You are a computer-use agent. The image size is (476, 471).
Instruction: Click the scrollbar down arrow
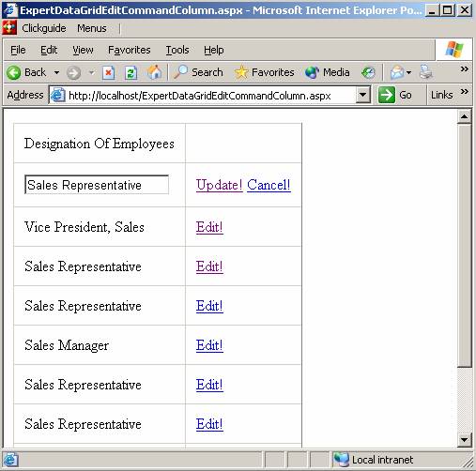465,440
